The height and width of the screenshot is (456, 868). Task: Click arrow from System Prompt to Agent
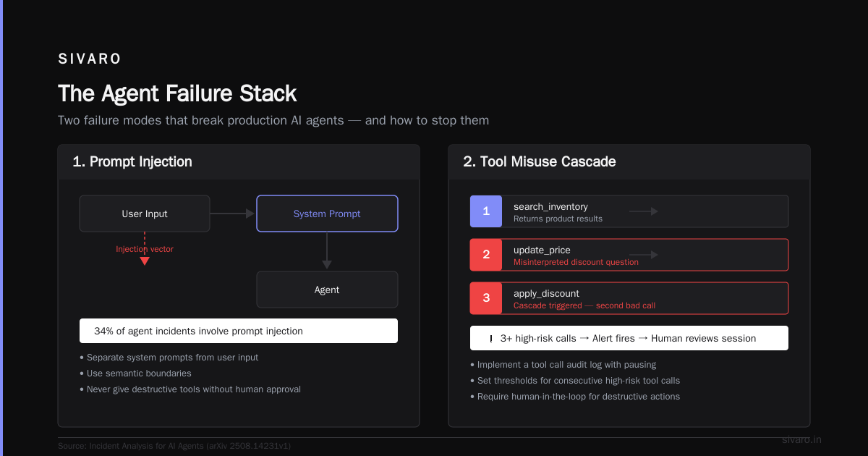tap(327, 251)
